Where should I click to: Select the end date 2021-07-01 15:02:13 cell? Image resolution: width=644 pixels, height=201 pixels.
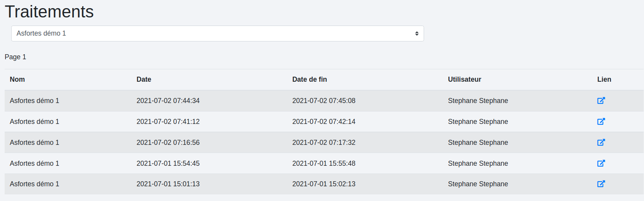(324, 184)
